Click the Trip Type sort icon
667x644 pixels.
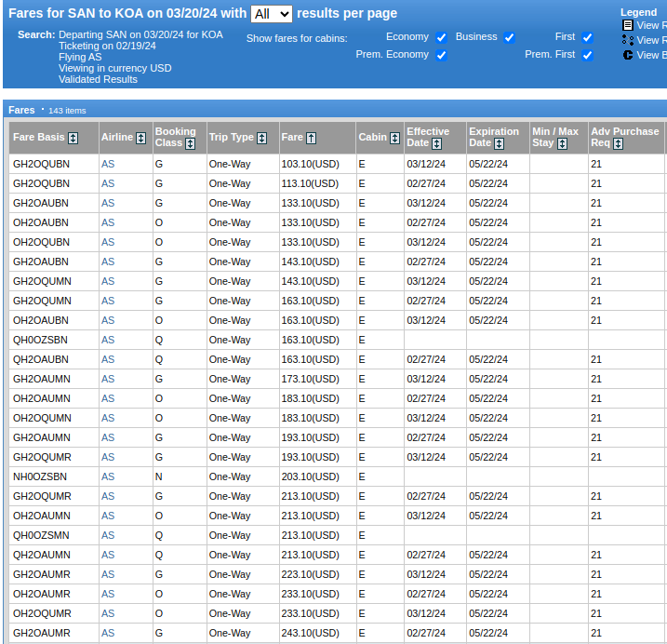261,138
